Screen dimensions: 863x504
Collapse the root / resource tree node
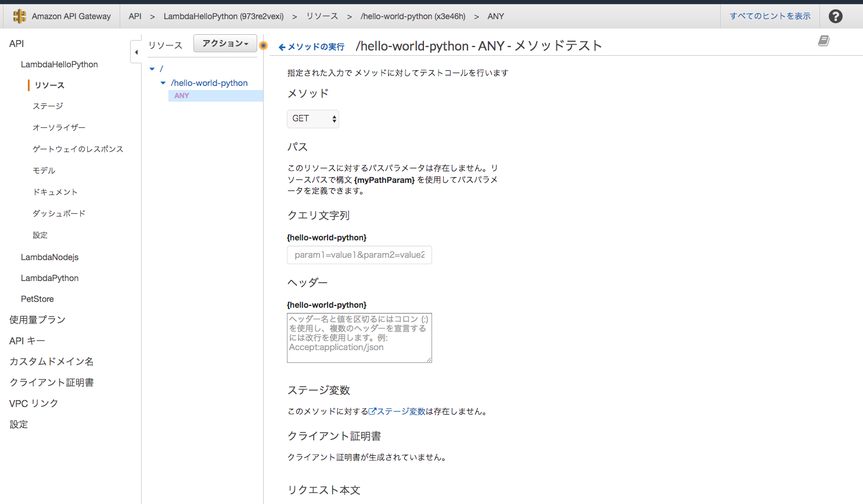152,69
